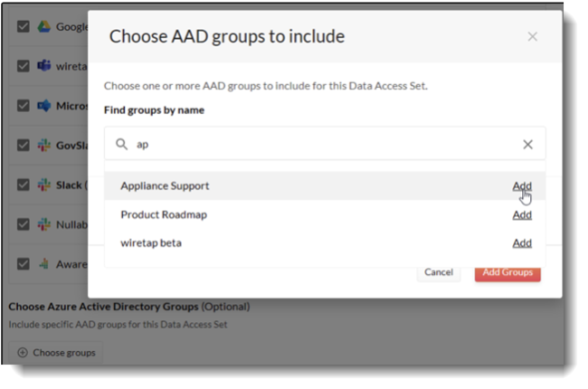Select Product Roadmap in results list
The width and height of the screenshot is (588, 389).
coord(163,214)
